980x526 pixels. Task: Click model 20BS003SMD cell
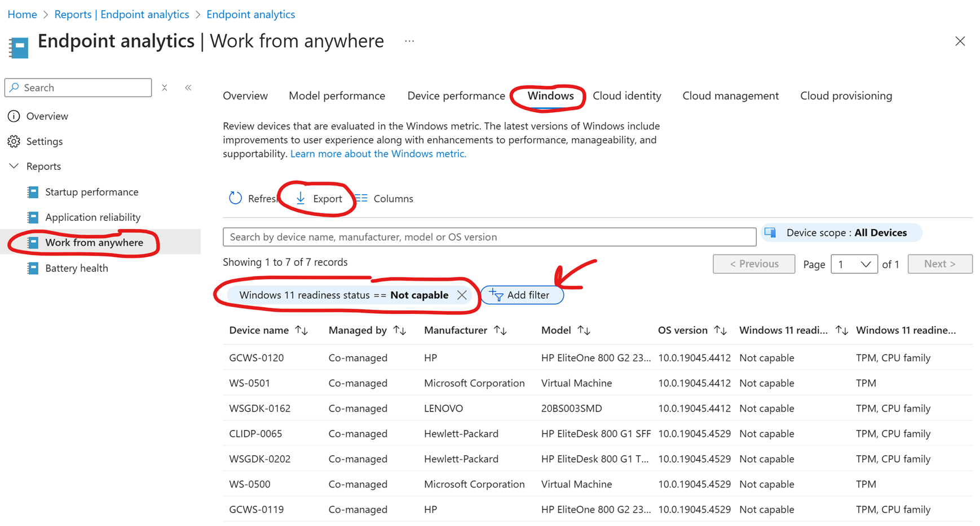pos(572,409)
